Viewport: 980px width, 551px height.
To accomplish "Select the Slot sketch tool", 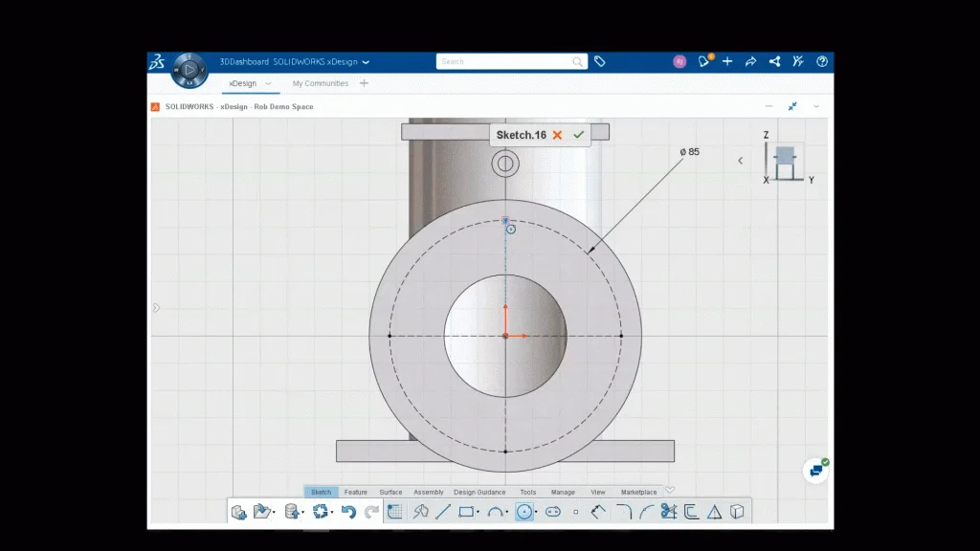I will pyautogui.click(x=552, y=512).
